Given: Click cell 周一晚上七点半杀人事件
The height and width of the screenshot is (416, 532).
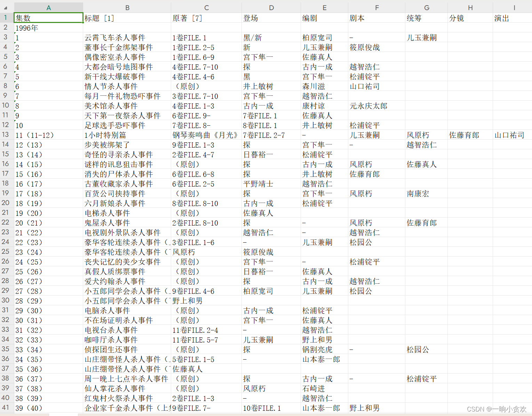Looking at the screenshot, I should pos(127,379).
